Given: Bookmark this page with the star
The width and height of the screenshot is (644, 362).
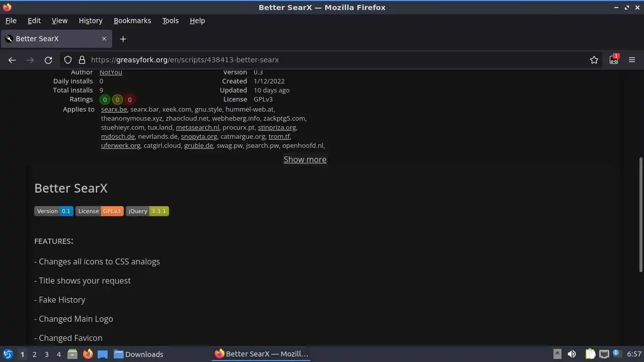Looking at the screenshot, I should pyautogui.click(x=594, y=60).
